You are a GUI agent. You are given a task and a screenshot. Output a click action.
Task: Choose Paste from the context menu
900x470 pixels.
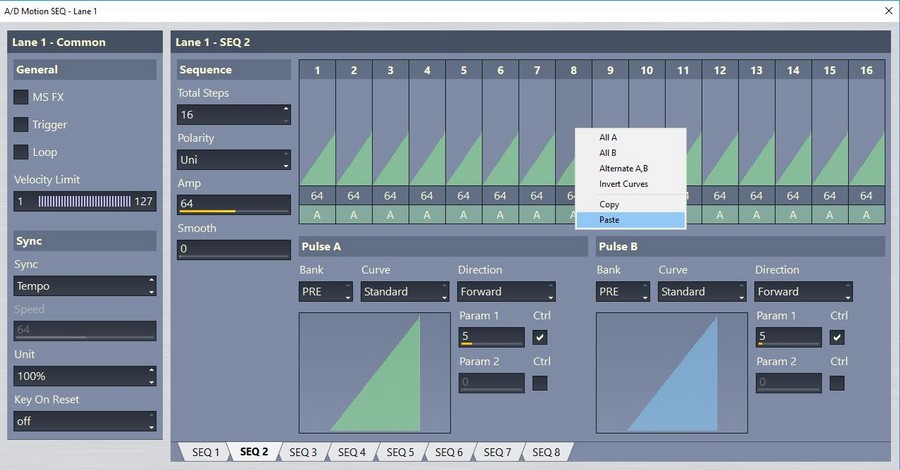pyautogui.click(x=630, y=220)
